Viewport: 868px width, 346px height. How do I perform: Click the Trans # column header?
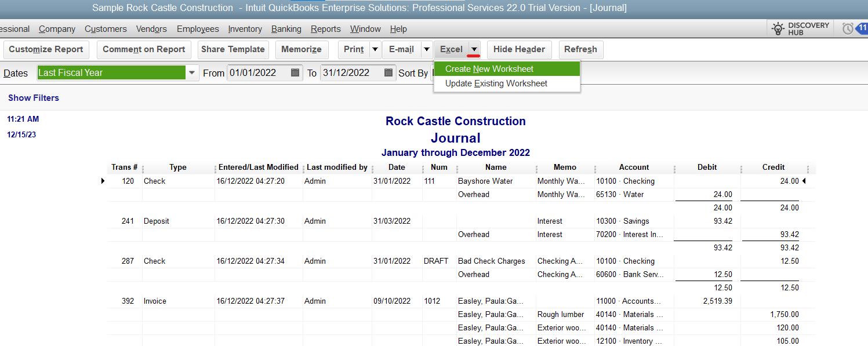[125, 167]
